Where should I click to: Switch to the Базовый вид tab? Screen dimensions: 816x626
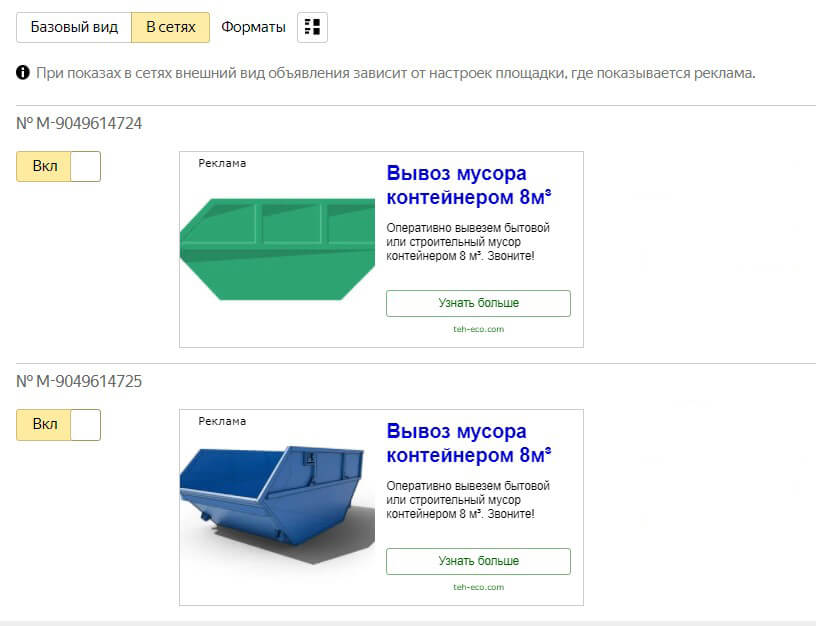pos(74,27)
